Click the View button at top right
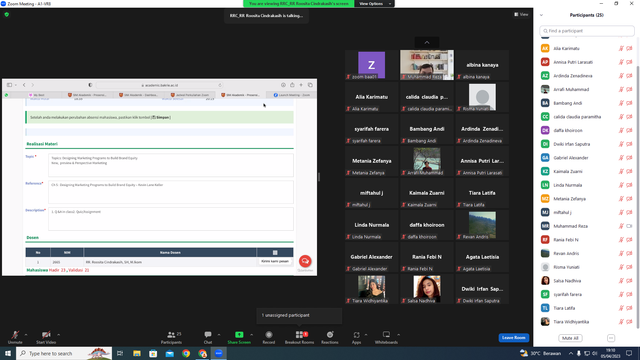Viewport: 640px width, 360px height. 521,14
